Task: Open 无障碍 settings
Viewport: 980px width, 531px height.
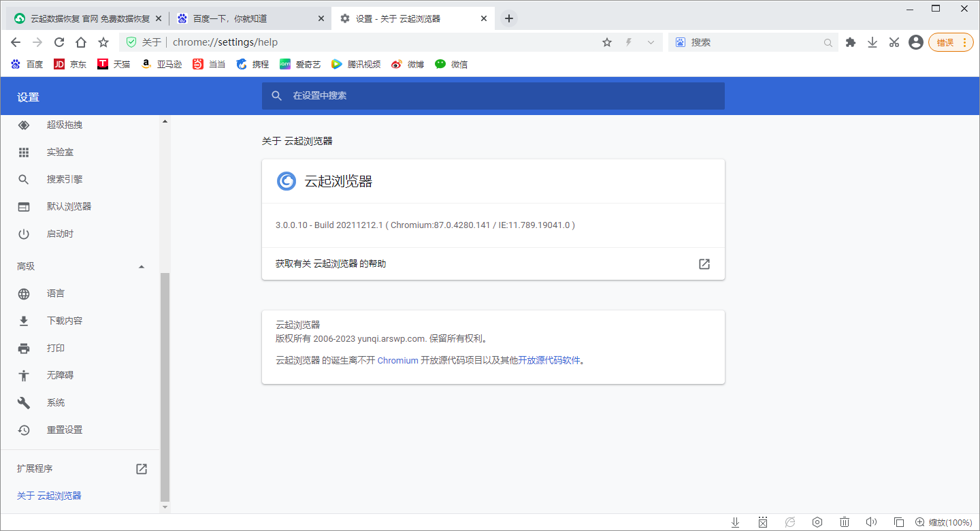Action: point(80,376)
